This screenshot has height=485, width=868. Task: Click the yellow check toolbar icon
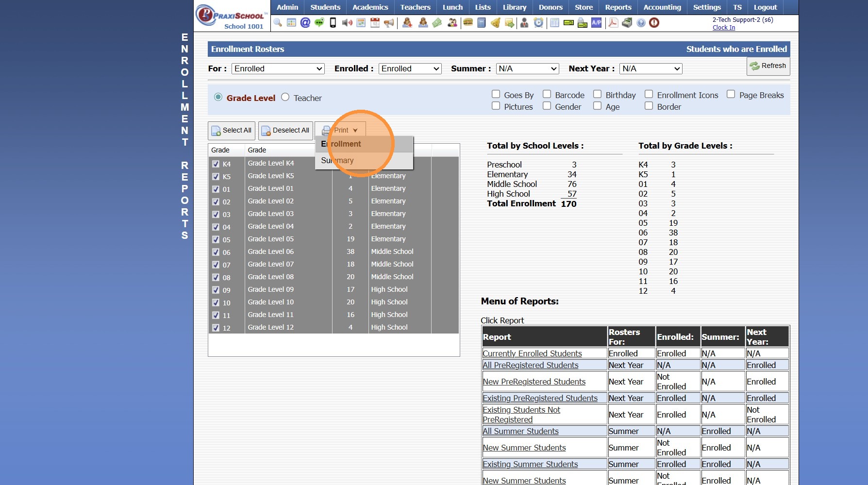(568, 23)
